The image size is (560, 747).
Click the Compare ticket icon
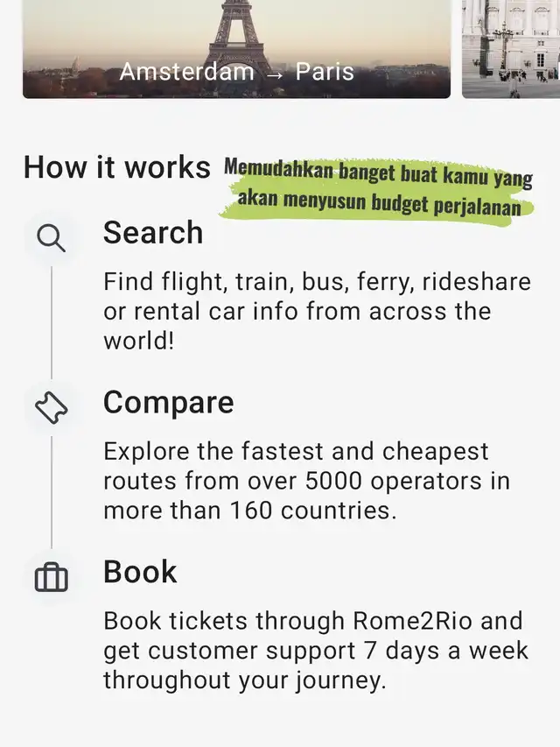pyautogui.click(x=51, y=408)
